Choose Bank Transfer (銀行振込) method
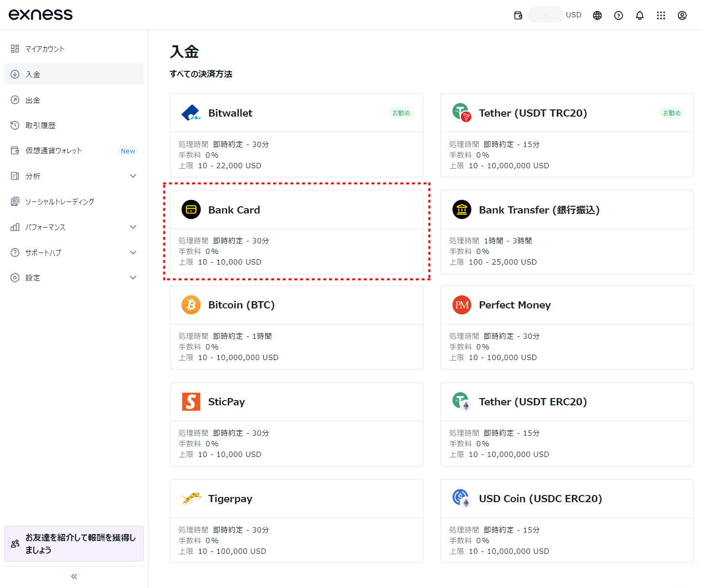The width and height of the screenshot is (702, 588). pyautogui.click(x=567, y=232)
